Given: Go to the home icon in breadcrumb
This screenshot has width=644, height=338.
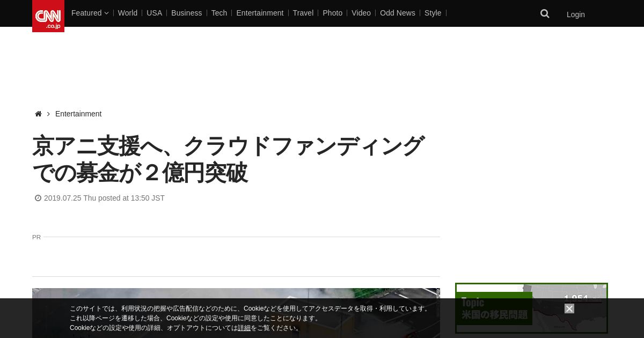Looking at the screenshot, I should pyautogui.click(x=38, y=114).
